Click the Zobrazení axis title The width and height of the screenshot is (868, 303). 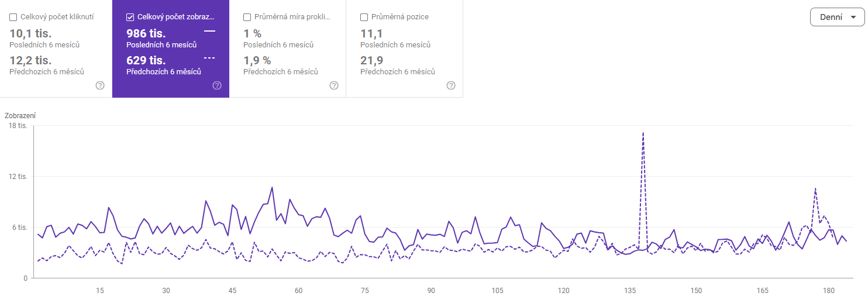point(20,116)
